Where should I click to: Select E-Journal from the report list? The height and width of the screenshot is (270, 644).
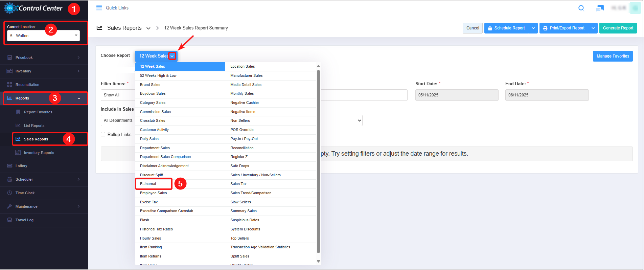tap(148, 184)
